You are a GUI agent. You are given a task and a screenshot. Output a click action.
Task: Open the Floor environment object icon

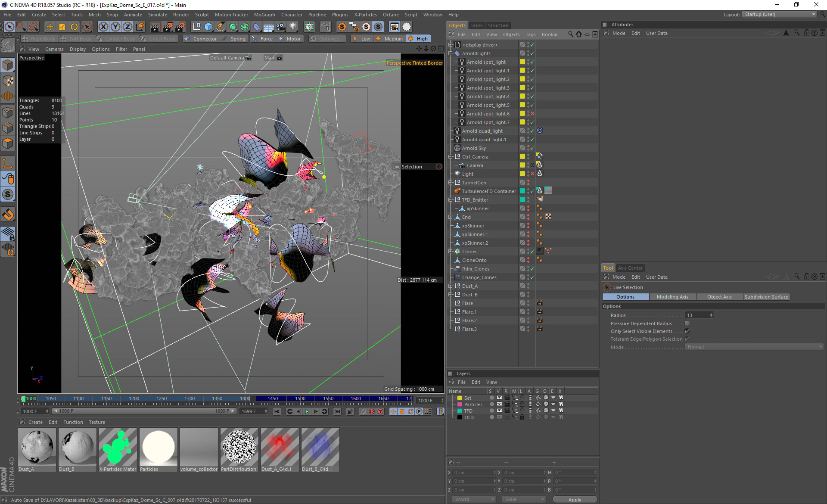coord(269,27)
